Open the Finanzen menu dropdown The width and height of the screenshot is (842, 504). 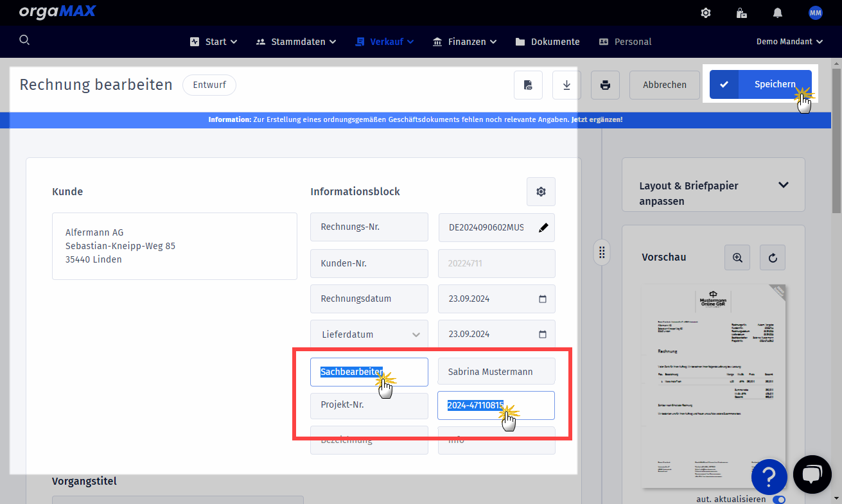coord(465,42)
